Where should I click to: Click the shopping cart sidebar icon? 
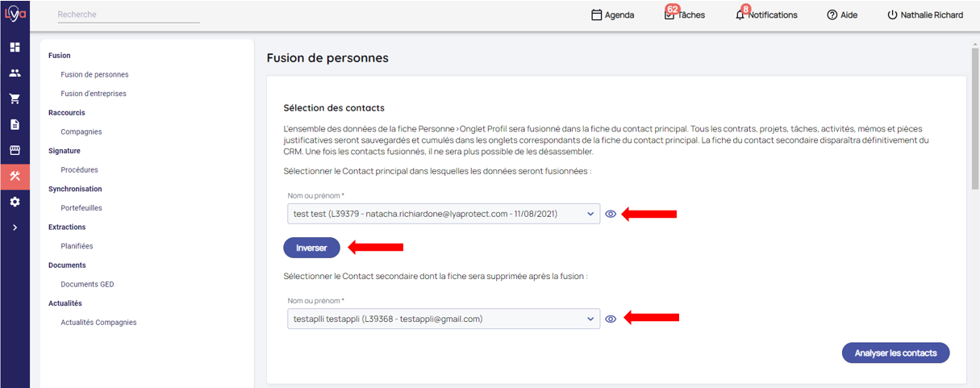(15, 98)
